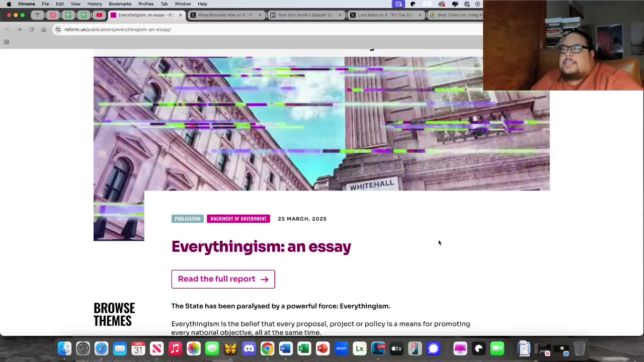This screenshot has width=644, height=362.
Task: Close the Wise Mountain Ape tab
Action: [x=260, y=15]
